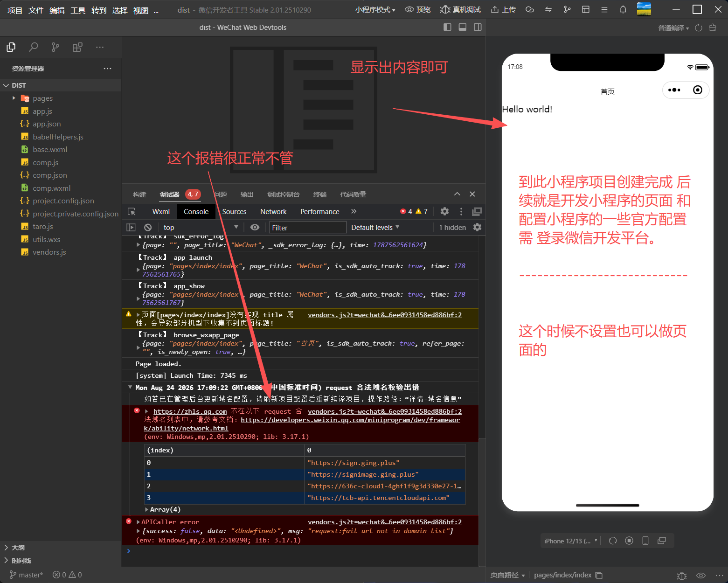Open the 资源管理器 panel more-options menu

[x=108, y=69]
